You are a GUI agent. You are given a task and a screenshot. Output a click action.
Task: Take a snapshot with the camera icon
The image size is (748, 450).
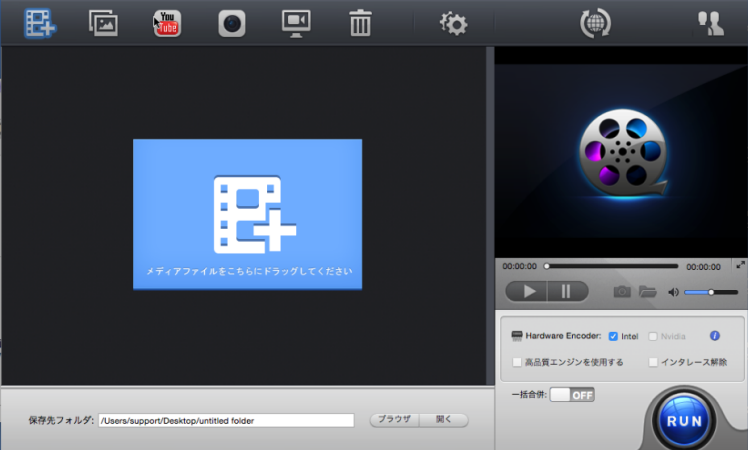click(x=622, y=291)
